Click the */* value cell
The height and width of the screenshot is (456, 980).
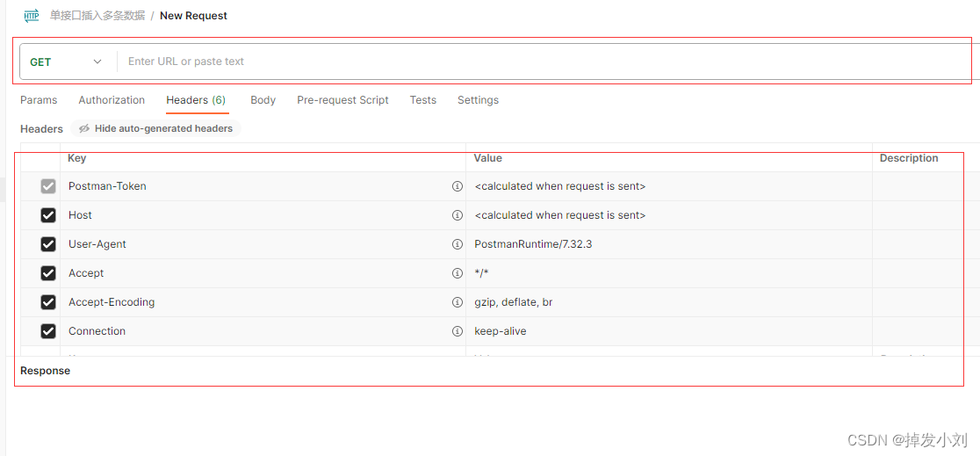pyautogui.click(x=669, y=273)
